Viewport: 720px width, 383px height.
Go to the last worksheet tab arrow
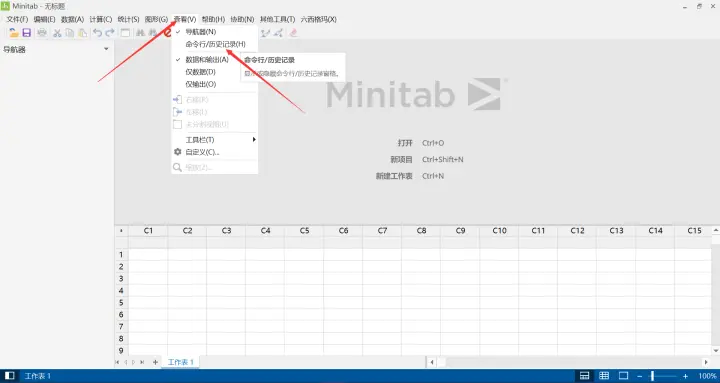[x=142, y=362]
